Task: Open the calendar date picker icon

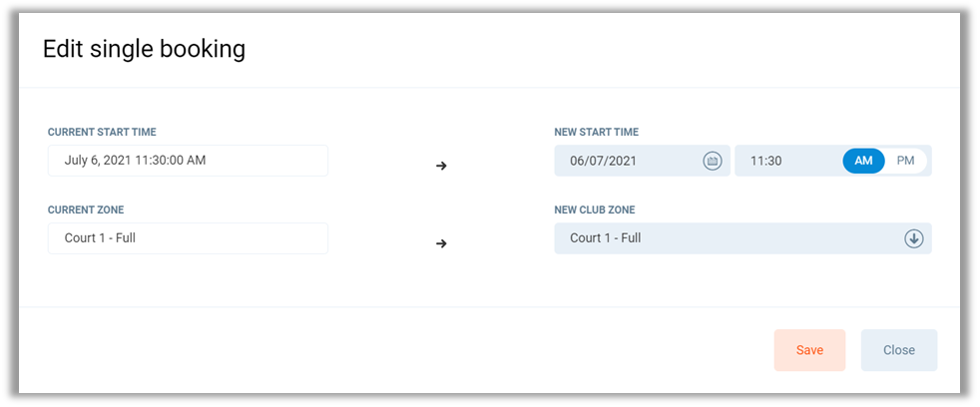Action: tap(712, 161)
